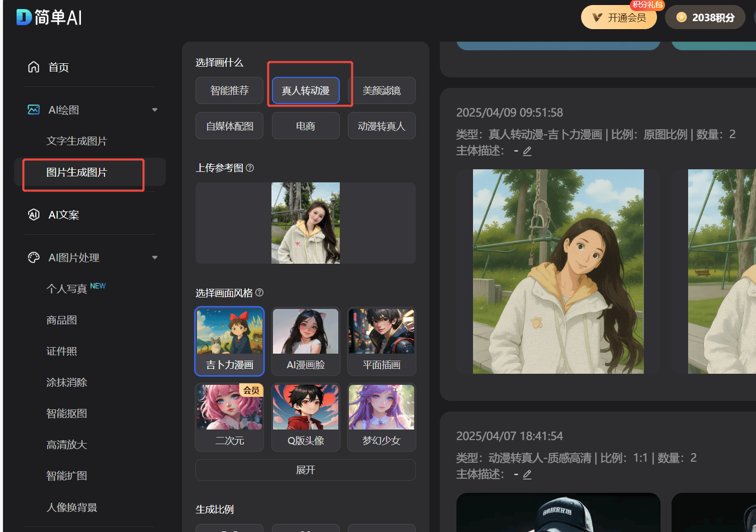Choose the 吉卜力漫画 style
The width and height of the screenshot is (756, 532).
pos(229,341)
